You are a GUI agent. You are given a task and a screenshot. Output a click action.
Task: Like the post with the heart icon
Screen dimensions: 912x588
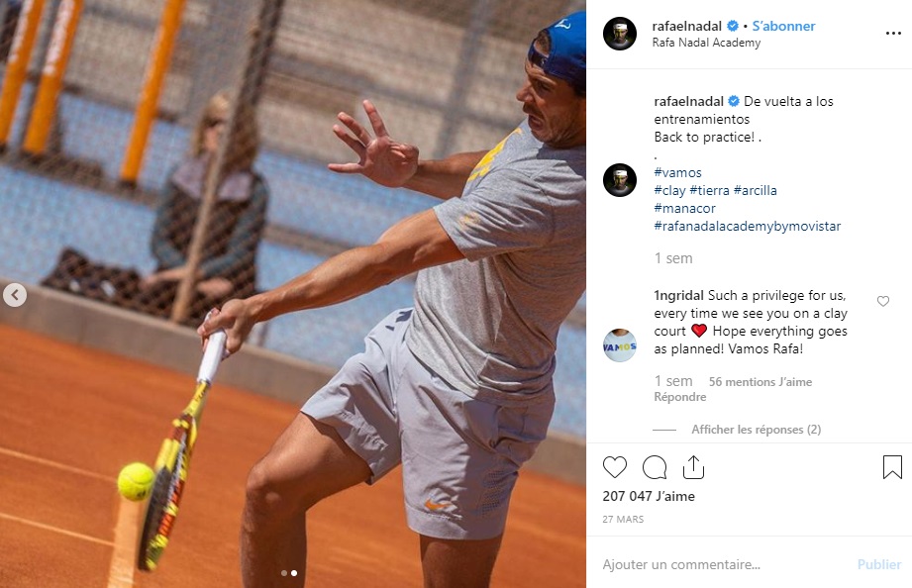click(x=614, y=467)
